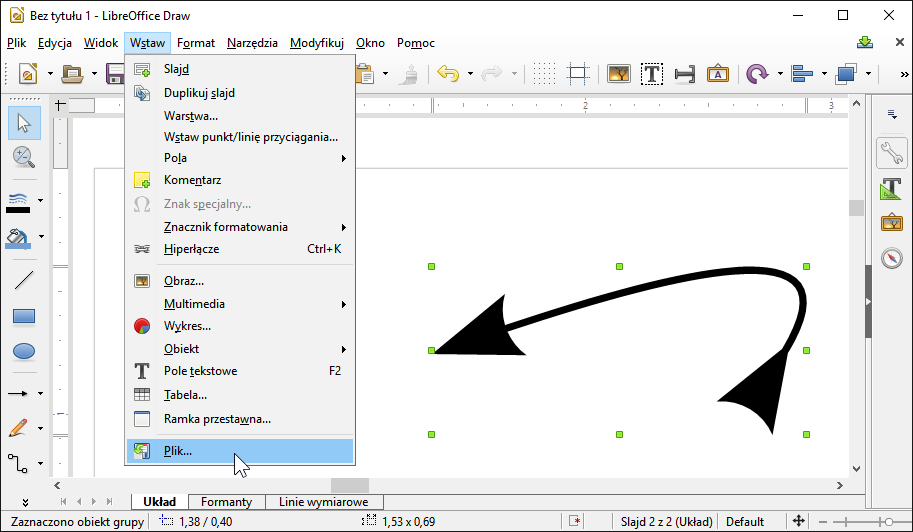Viewport: 913px width, 532px height.
Task: Choose Tabela... menu entry
Action: (240, 395)
